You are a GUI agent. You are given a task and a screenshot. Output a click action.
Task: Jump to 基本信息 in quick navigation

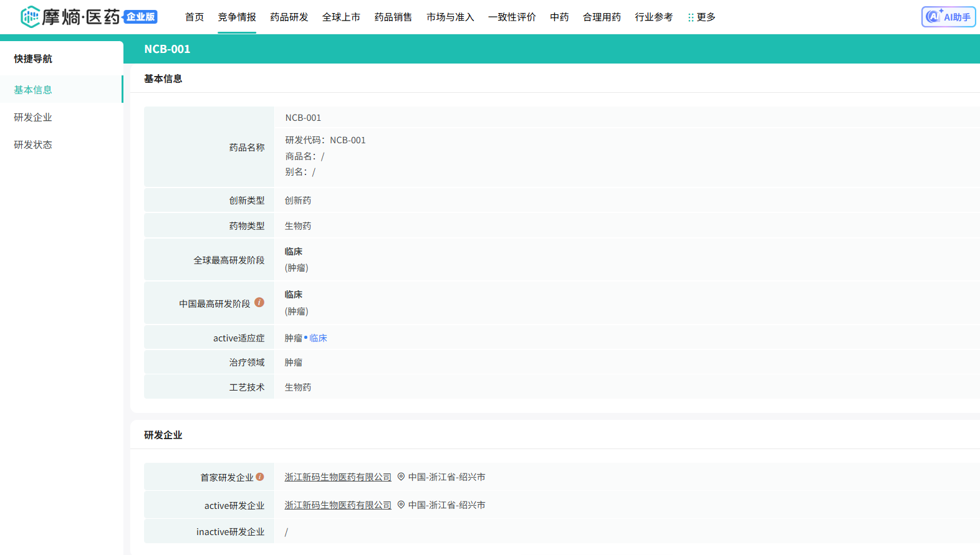pos(33,90)
